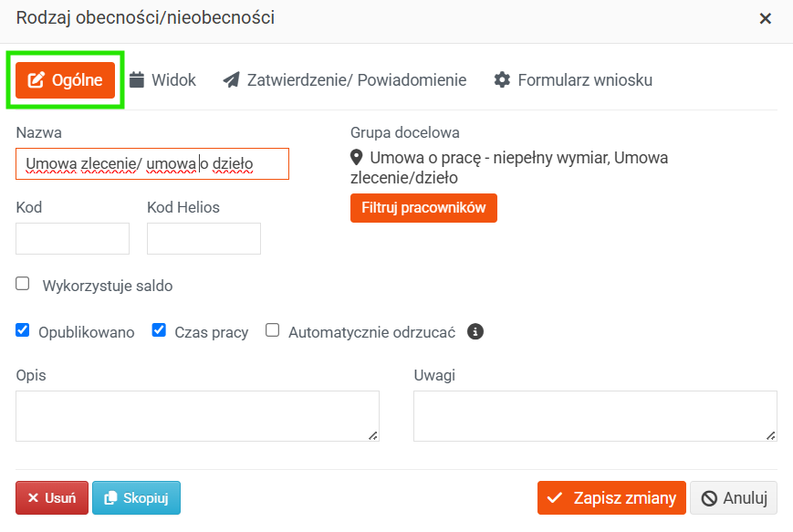Click the location pin icon under Grupa docelowa
The height and width of the screenshot is (532, 793).
click(357, 157)
